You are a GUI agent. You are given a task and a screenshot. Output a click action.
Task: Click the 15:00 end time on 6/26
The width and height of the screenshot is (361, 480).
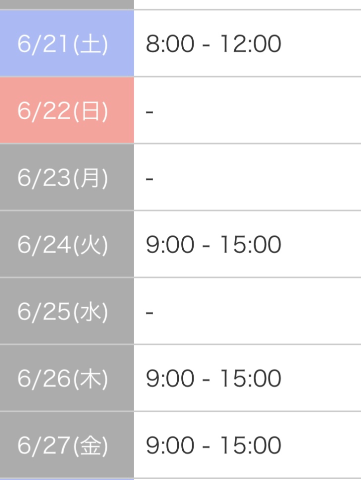[251, 379]
